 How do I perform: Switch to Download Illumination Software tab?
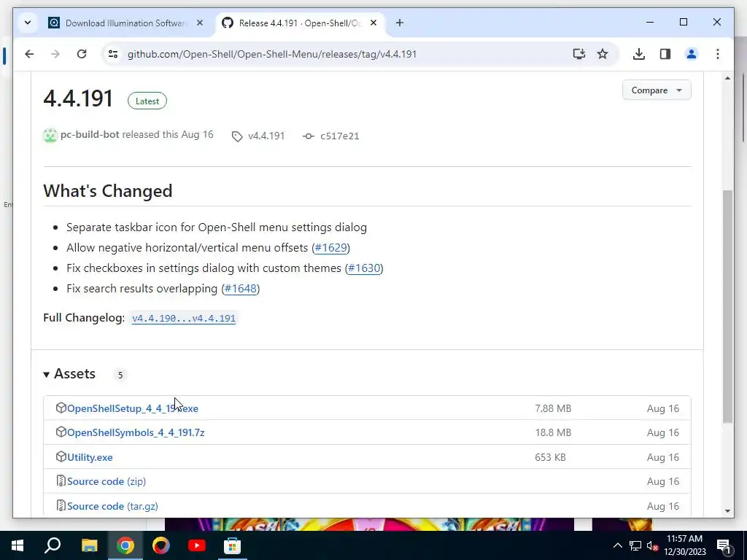[125, 23]
